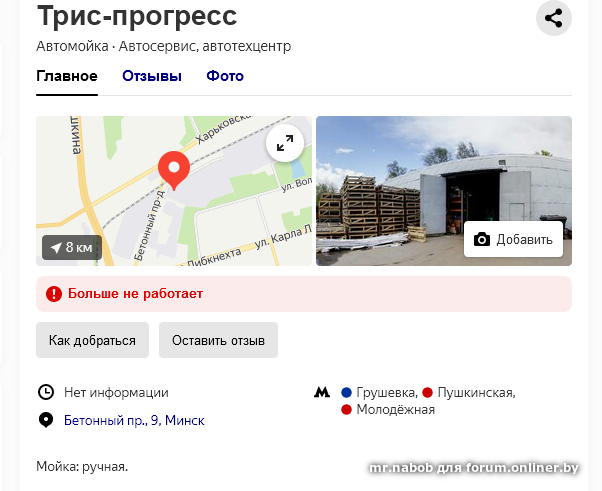This screenshot has height=491, width=602.
Task: Click the red warning exclamation icon
Action: pyautogui.click(x=54, y=294)
